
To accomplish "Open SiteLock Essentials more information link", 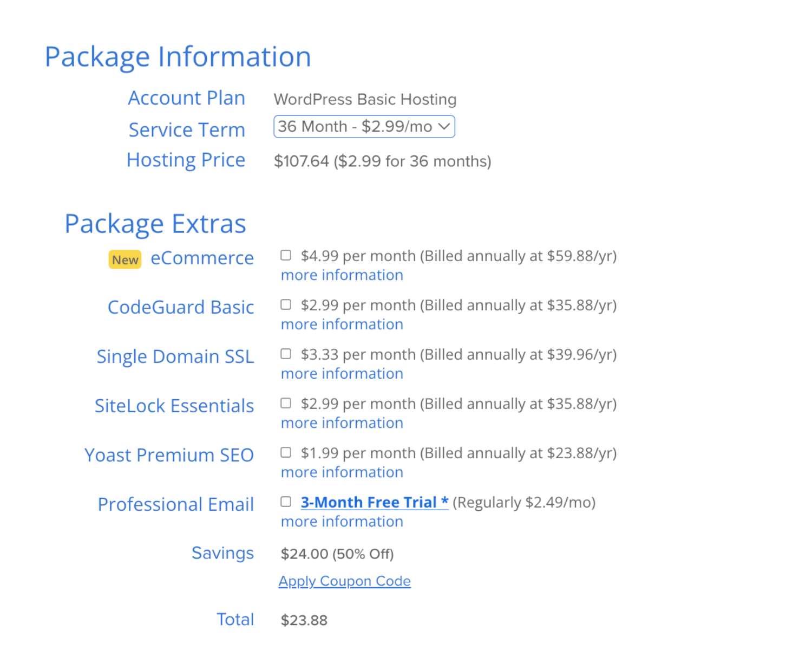I will 342,423.
